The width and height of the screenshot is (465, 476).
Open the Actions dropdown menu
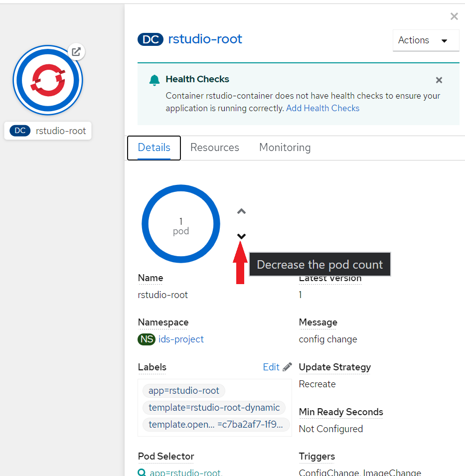click(426, 40)
